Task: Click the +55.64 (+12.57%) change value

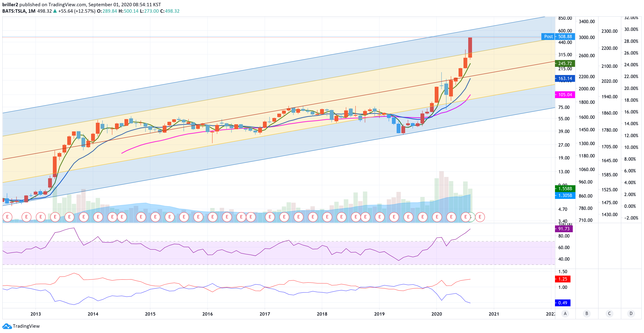Action: point(77,11)
